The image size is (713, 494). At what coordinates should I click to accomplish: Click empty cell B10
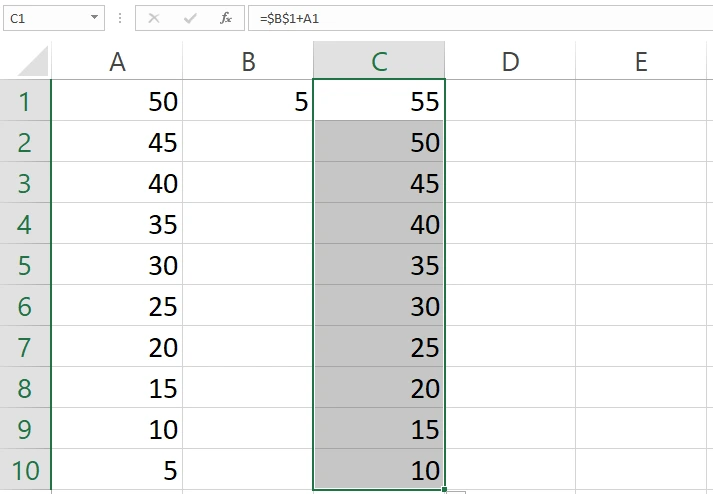[248, 469]
